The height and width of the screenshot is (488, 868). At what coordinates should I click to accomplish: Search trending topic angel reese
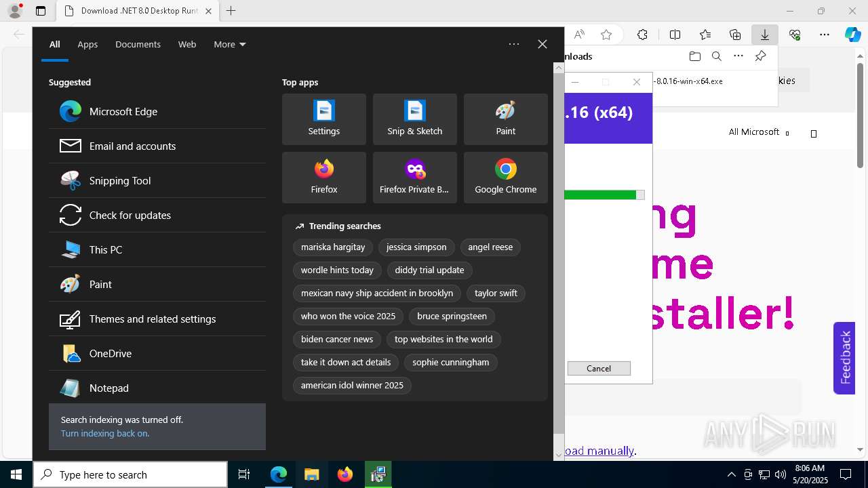(490, 247)
